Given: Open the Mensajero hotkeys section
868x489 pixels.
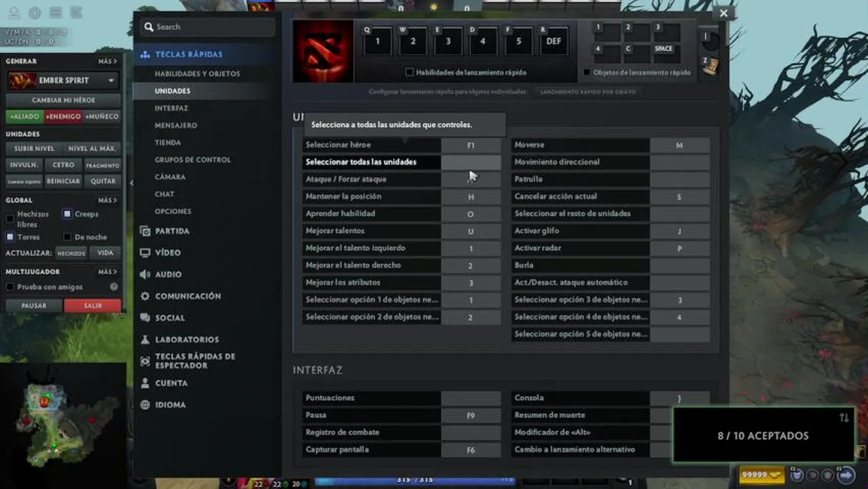Looking at the screenshot, I should pyautogui.click(x=176, y=126).
